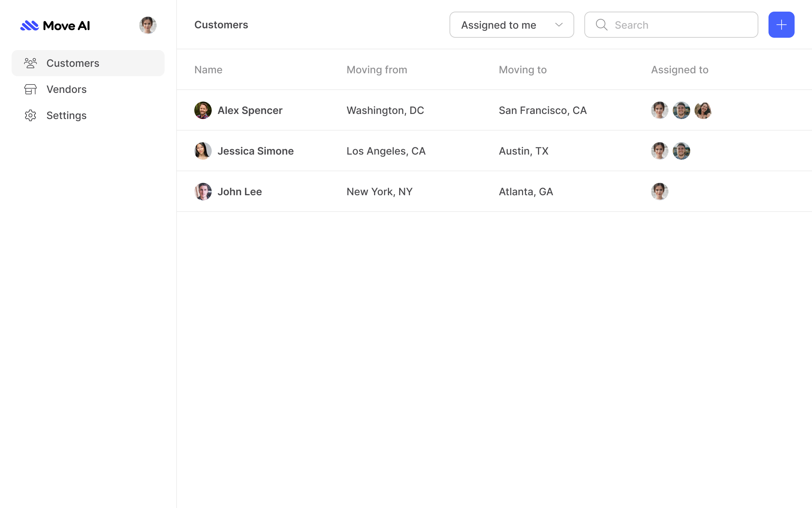
Task: Open the John Lee customer row
Action: [240, 192]
